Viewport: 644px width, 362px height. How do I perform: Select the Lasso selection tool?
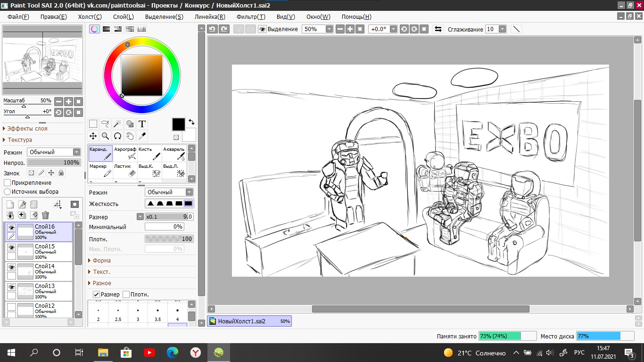pos(106,124)
